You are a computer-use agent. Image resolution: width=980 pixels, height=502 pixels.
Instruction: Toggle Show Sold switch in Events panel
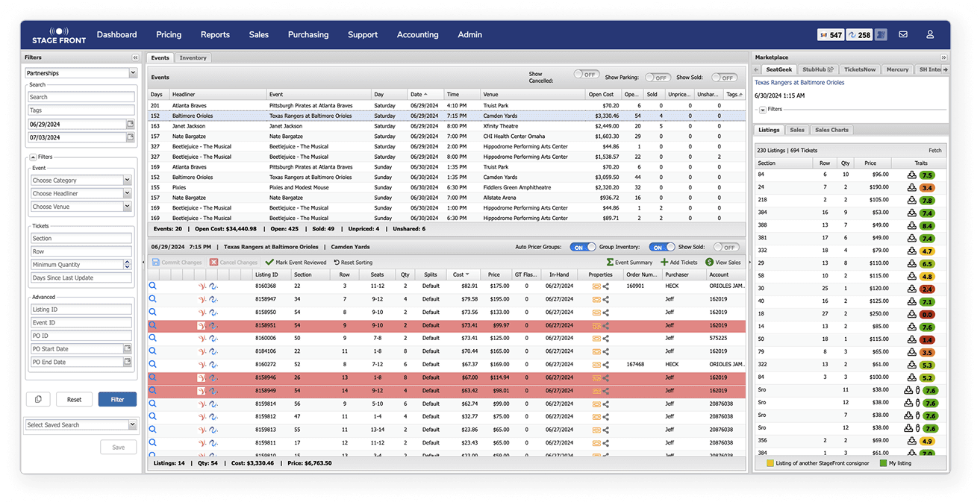724,78
